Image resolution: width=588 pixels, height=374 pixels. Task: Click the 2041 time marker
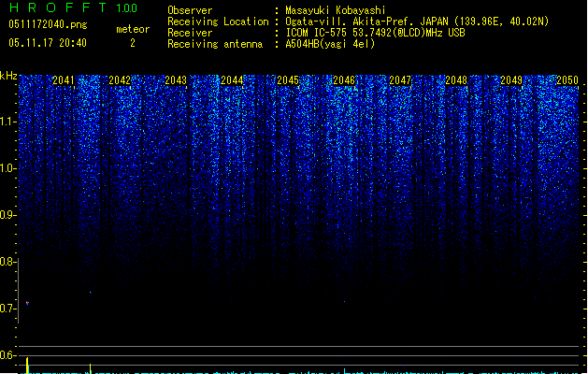[x=64, y=79]
